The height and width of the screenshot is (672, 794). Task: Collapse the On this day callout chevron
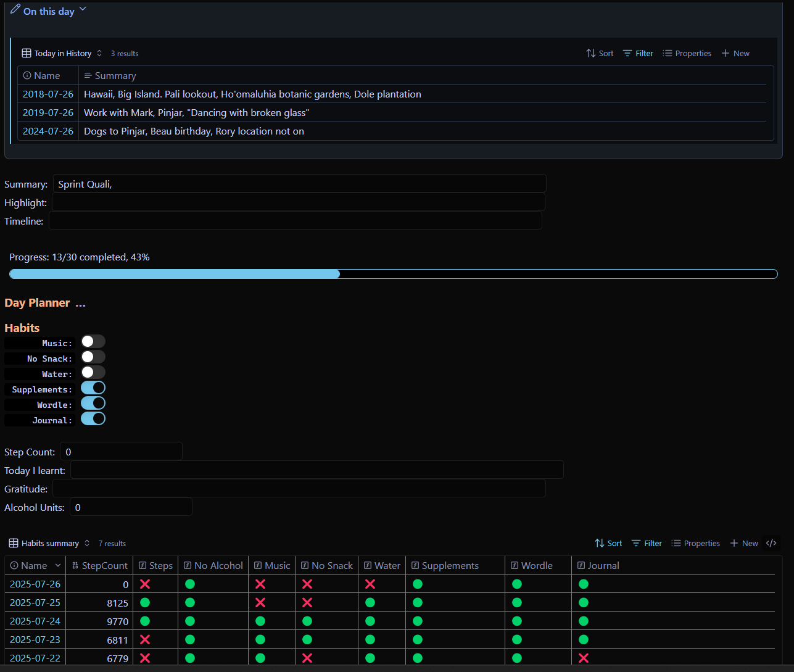click(83, 9)
